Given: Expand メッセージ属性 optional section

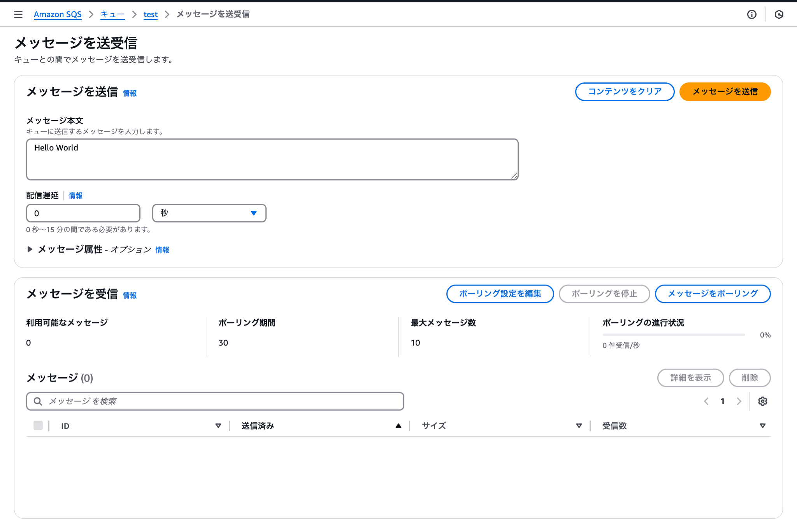Looking at the screenshot, I should click(x=30, y=249).
